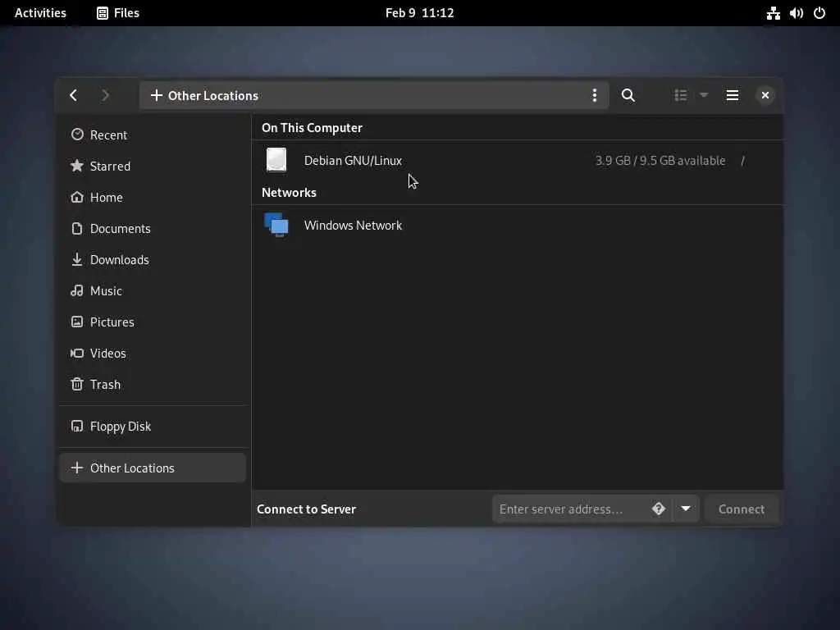840x630 pixels.
Task: Click the Recent clock icon
Action: [77, 135]
